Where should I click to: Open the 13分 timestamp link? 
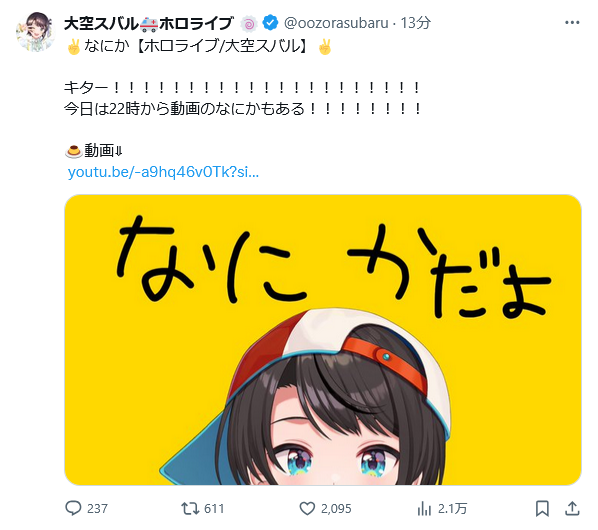coord(415,23)
